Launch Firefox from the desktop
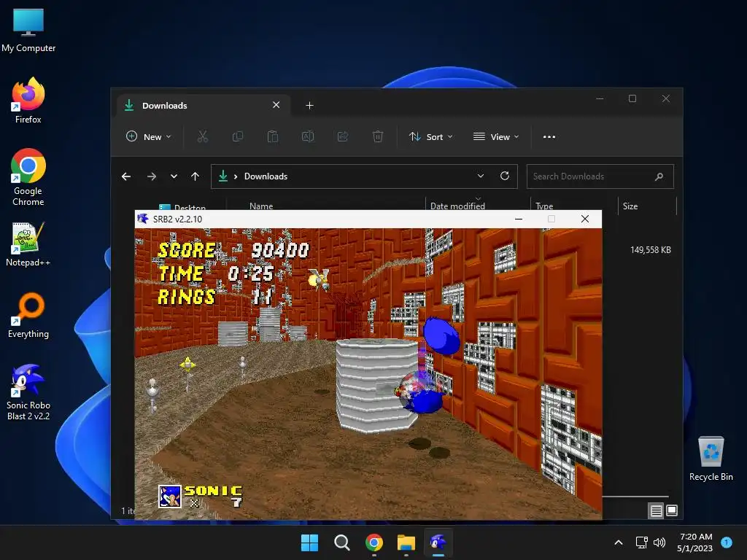Image resolution: width=747 pixels, height=560 pixels. (x=28, y=101)
